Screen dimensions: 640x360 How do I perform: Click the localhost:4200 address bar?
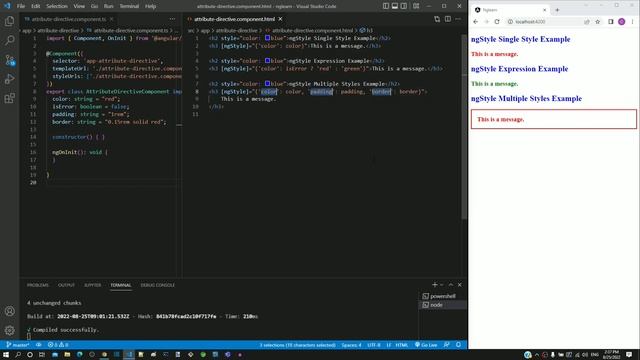pyautogui.click(x=543, y=22)
